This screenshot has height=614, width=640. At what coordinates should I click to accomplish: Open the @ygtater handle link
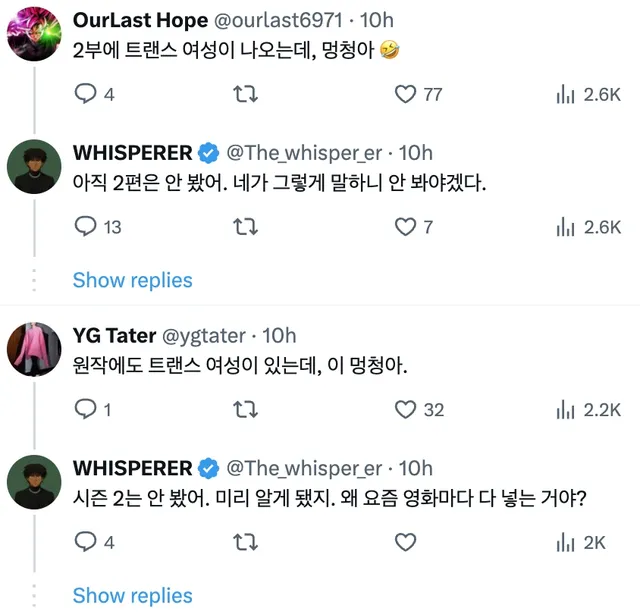tap(203, 336)
